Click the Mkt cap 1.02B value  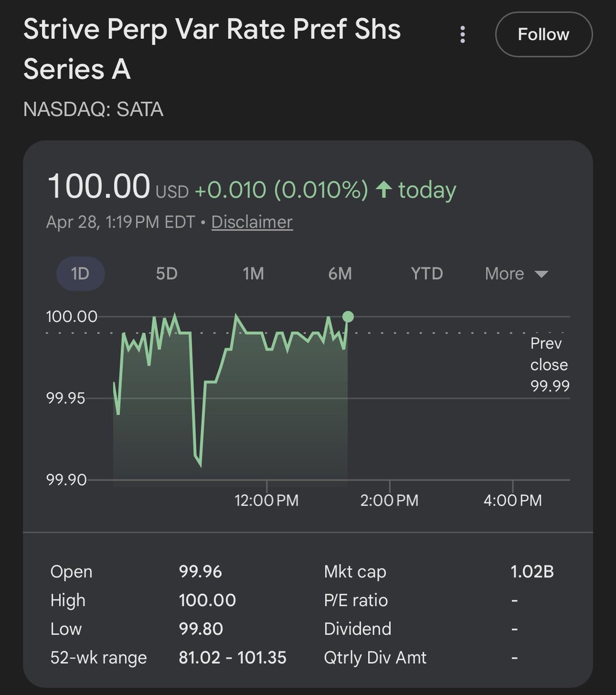coord(532,572)
